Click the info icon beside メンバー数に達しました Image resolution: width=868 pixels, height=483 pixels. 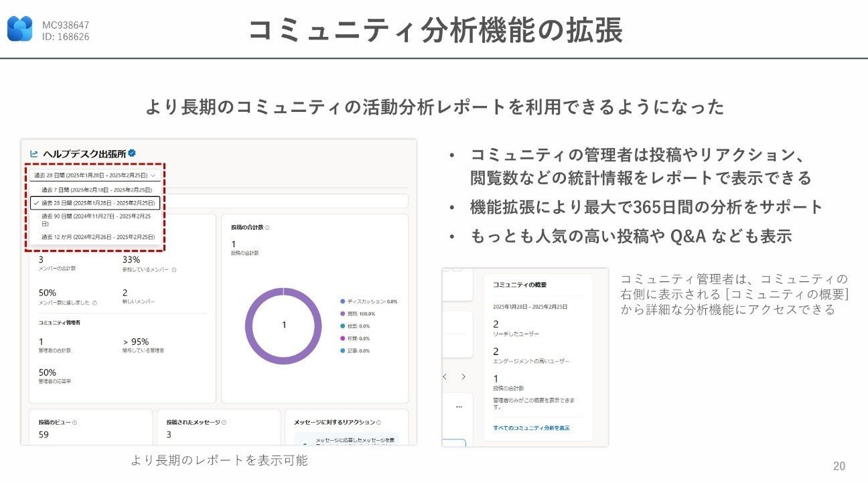tap(94, 303)
